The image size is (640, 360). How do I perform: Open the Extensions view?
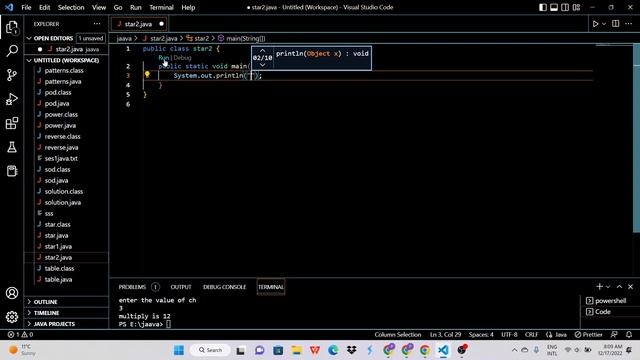(12, 123)
